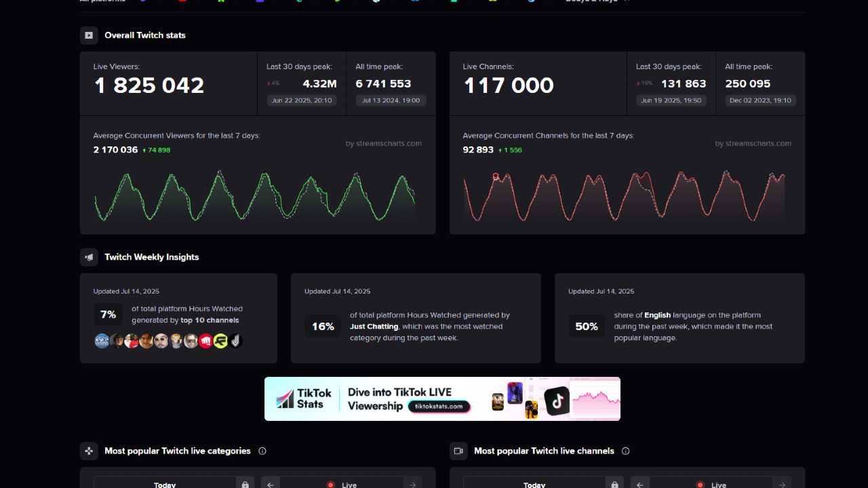Screen dimensions: 868x488
Task: Click the top 10 channels text
Action: pos(210,320)
